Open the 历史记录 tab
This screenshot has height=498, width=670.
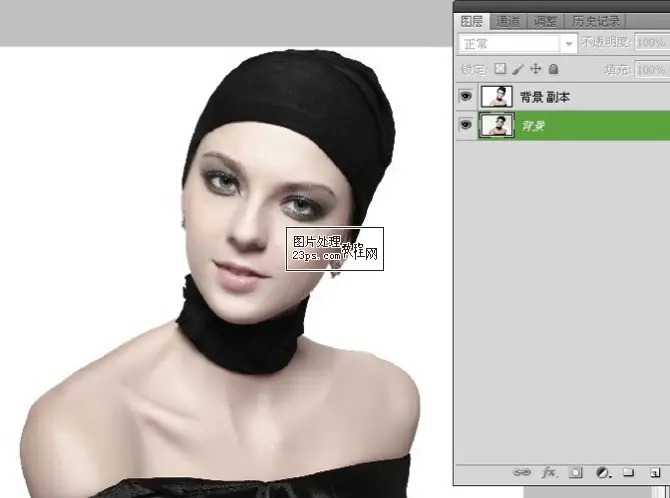pyautogui.click(x=596, y=20)
